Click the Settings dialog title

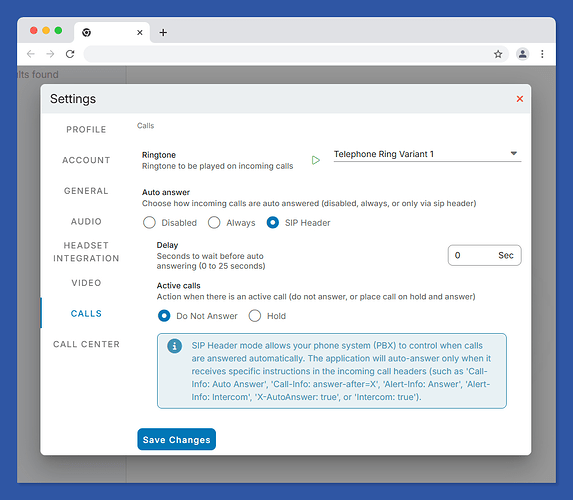pyautogui.click(x=73, y=99)
